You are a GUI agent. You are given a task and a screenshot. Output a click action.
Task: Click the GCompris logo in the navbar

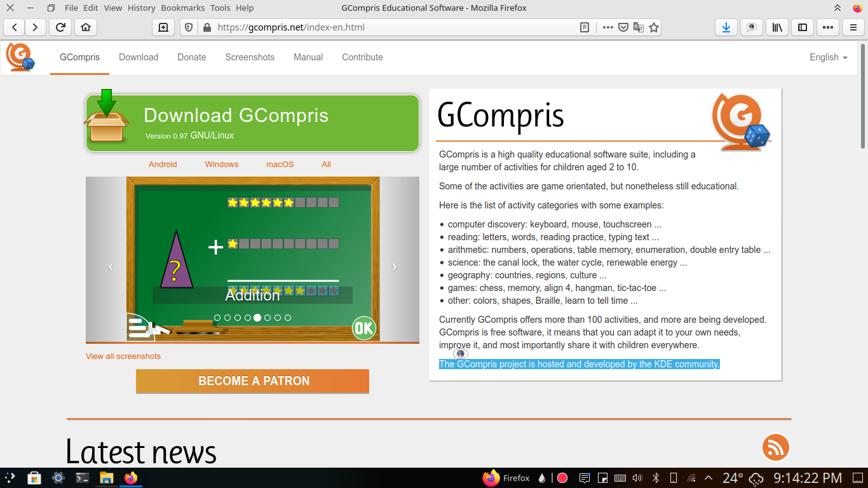coord(20,57)
